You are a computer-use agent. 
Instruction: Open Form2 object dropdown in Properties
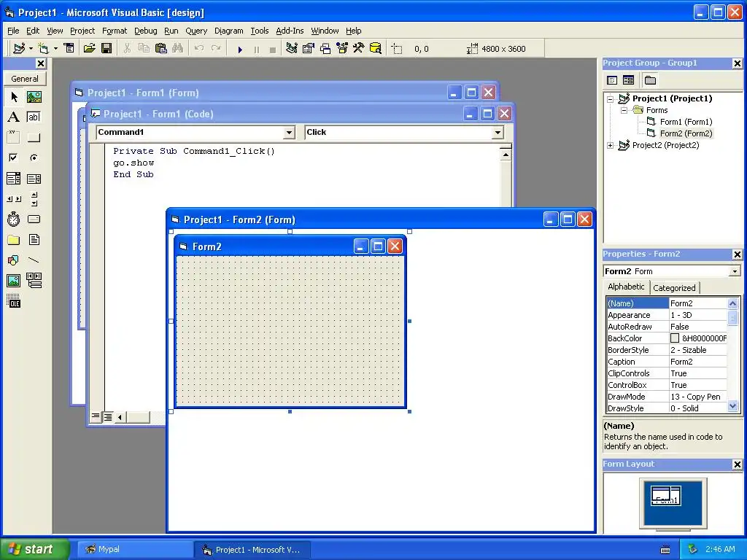point(735,271)
